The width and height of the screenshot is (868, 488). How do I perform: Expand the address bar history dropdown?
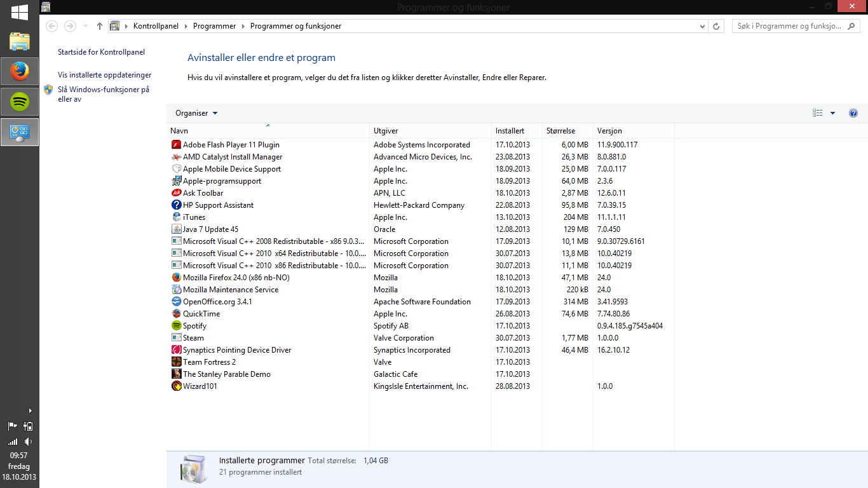[x=702, y=26]
